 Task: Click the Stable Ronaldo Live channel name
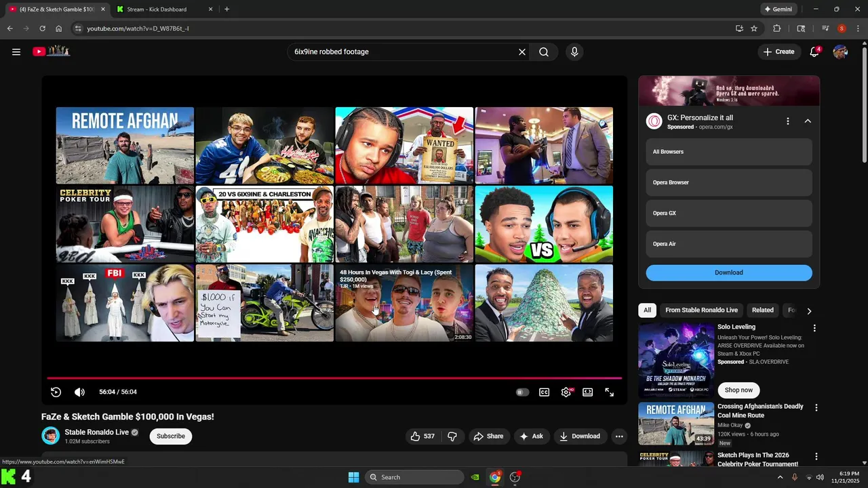tap(97, 432)
